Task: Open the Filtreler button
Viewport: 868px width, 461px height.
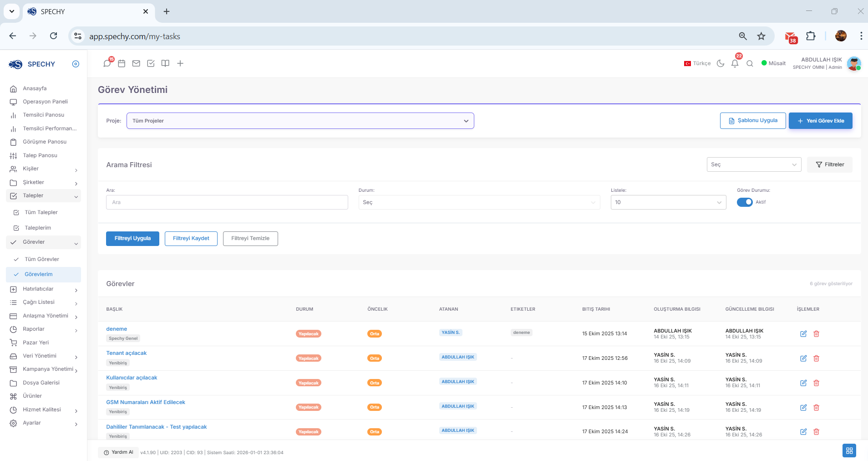Action: tap(830, 164)
